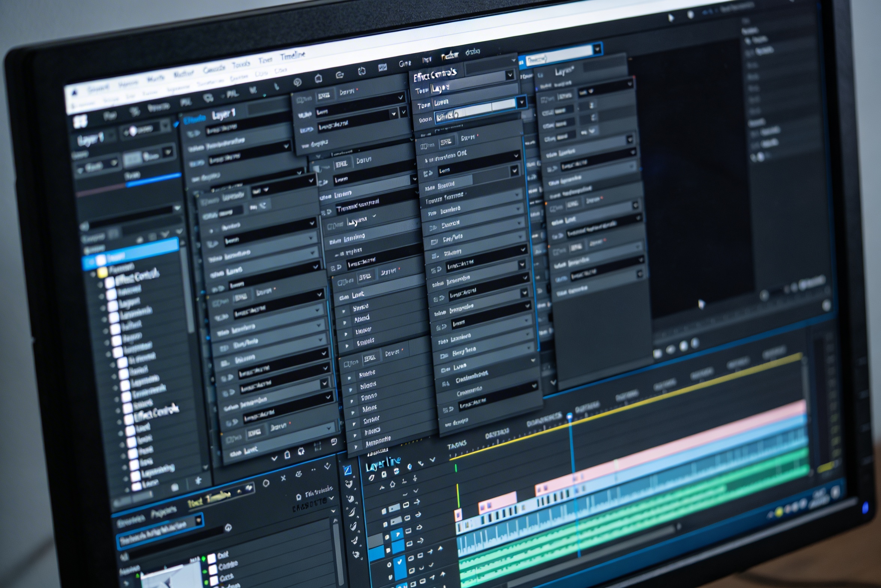
Task: Click the blue playhead marker on timeline ruler
Action: 570,416
